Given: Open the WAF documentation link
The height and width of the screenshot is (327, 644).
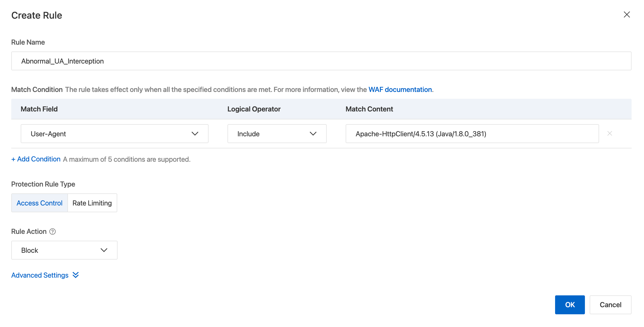Looking at the screenshot, I should pyautogui.click(x=400, y=90).
